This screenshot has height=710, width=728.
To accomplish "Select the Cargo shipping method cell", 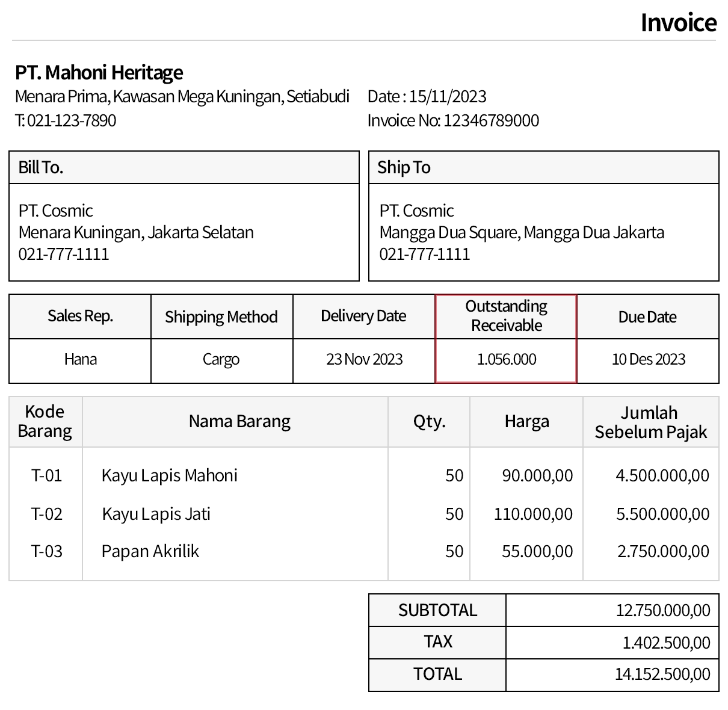I will coord(221,359).
